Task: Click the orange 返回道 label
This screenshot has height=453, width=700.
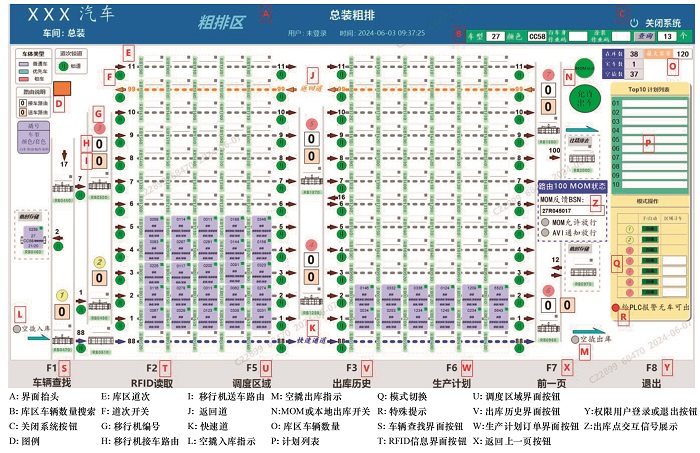Action: click(311, 88)
